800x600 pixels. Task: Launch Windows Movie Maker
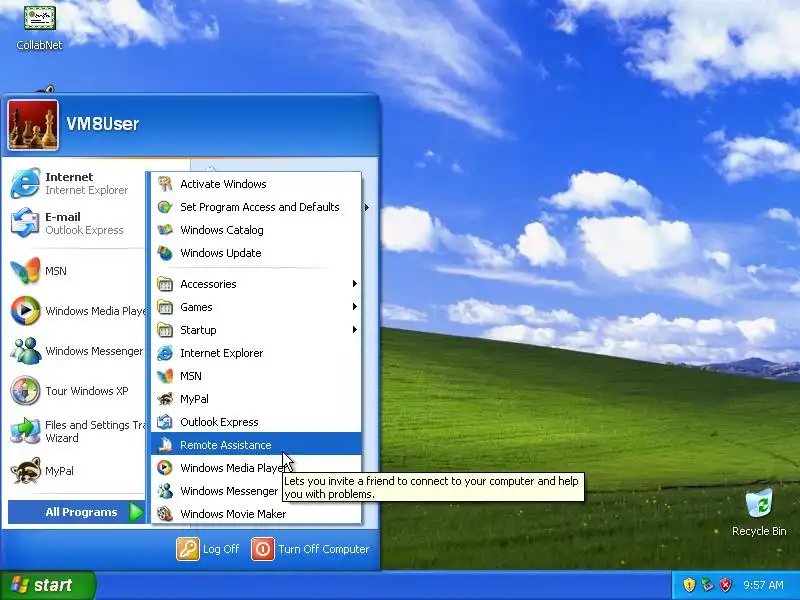(x=256, y=513)
